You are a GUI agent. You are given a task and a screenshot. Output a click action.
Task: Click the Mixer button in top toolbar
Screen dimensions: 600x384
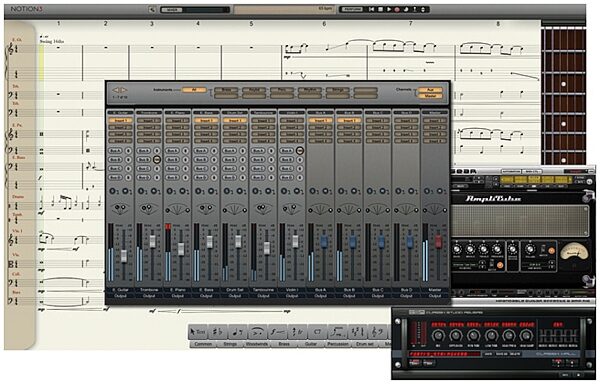point(172,10)
